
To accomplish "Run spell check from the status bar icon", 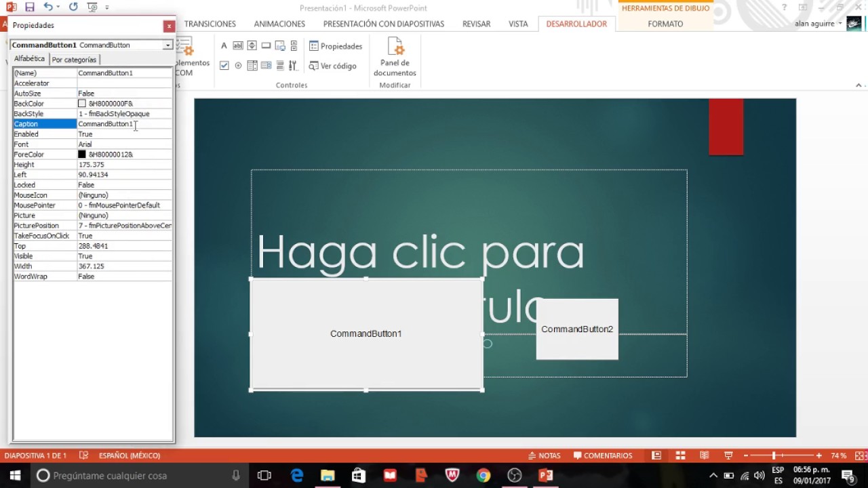I will 83,455.
